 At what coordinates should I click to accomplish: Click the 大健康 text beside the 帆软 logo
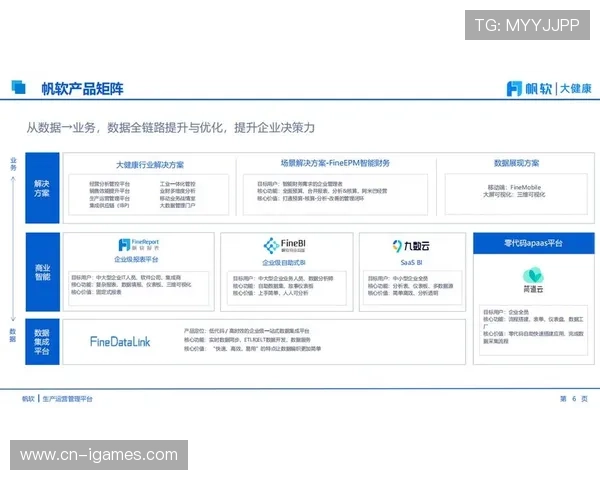[576, 89]
